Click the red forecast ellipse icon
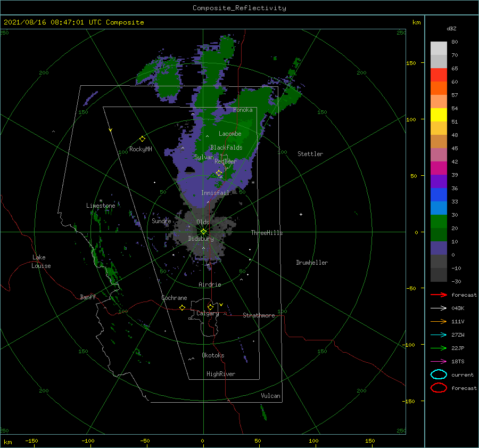 pyautogui.click(x=439, y=388)
